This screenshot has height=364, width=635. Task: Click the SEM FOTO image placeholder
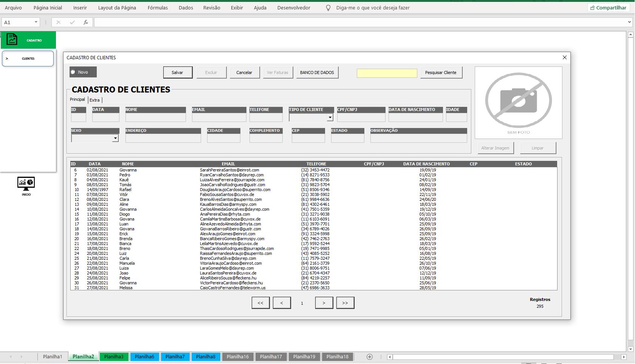(519, 103)
